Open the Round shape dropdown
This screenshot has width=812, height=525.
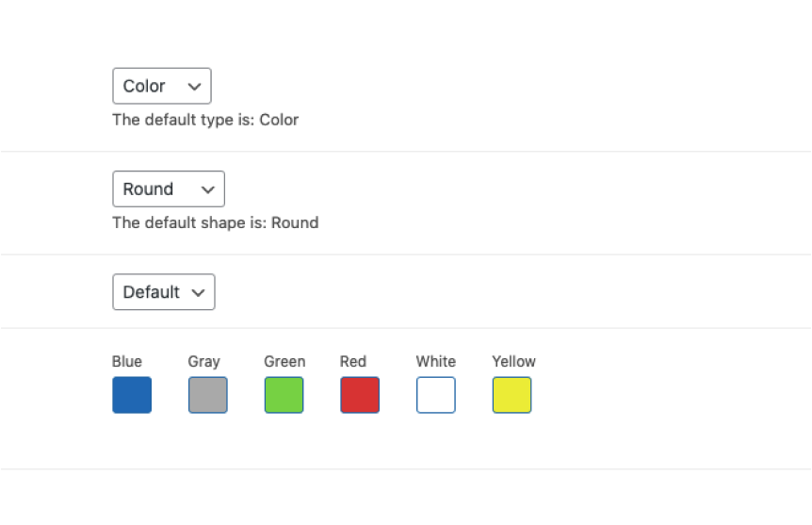click(x=168, y=189)
